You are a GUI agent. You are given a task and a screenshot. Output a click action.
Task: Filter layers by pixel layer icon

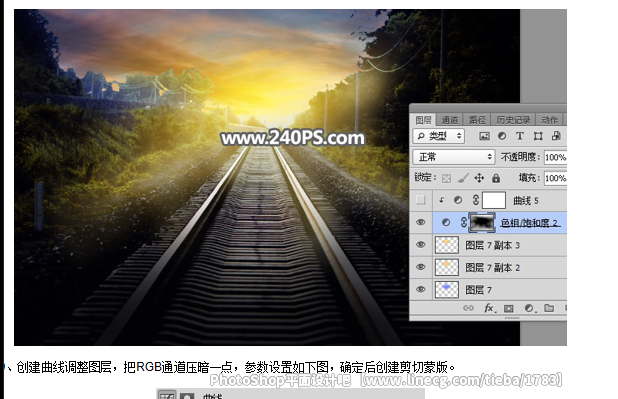click(484, 136)
